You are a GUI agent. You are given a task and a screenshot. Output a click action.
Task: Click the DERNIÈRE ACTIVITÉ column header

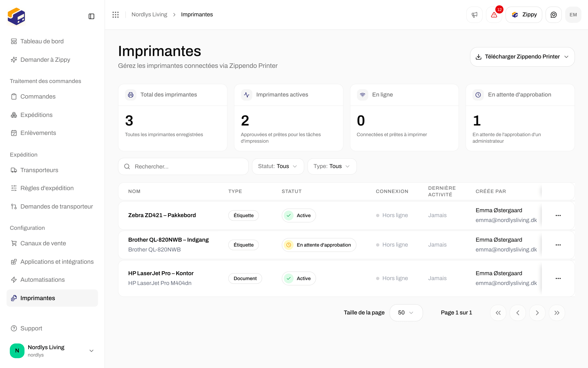click(x=442, y=191)
